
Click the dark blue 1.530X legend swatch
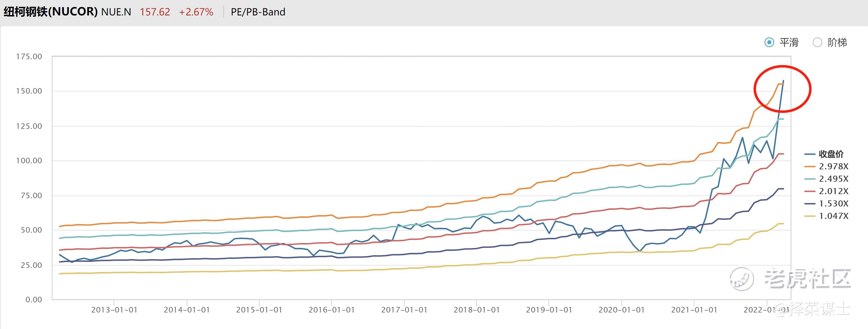(x=810, y=204)
